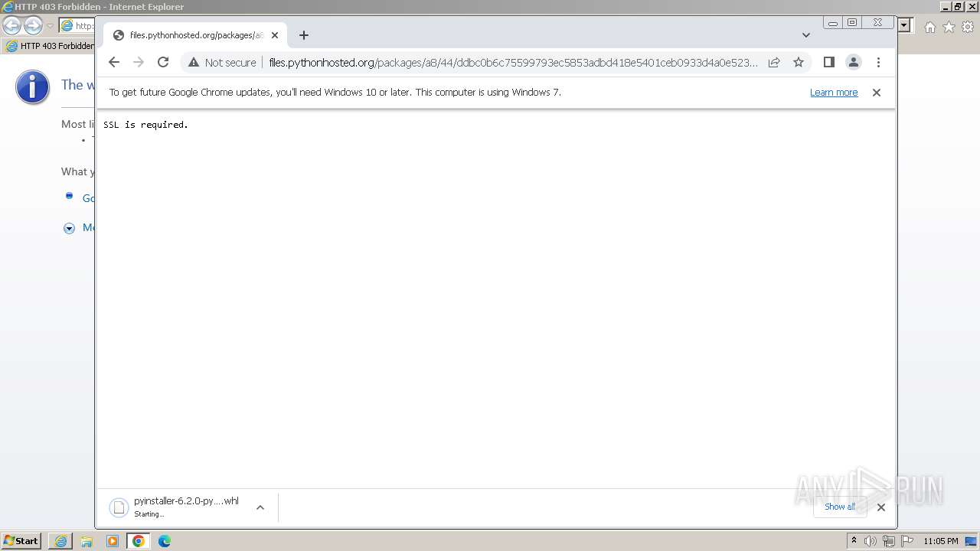The image size is (980, 551).
Task: Bookmark this page with the star
Action: click(799, 62)
